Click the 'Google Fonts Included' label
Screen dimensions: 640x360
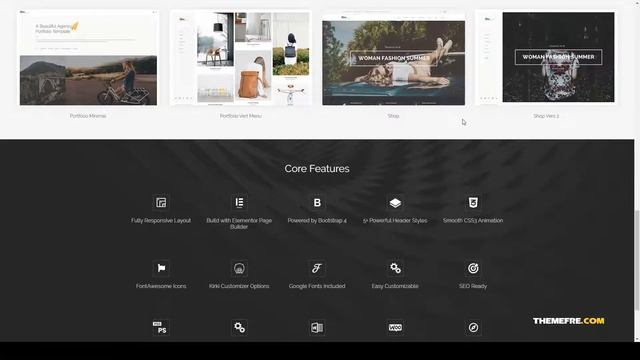pos(317,286)
